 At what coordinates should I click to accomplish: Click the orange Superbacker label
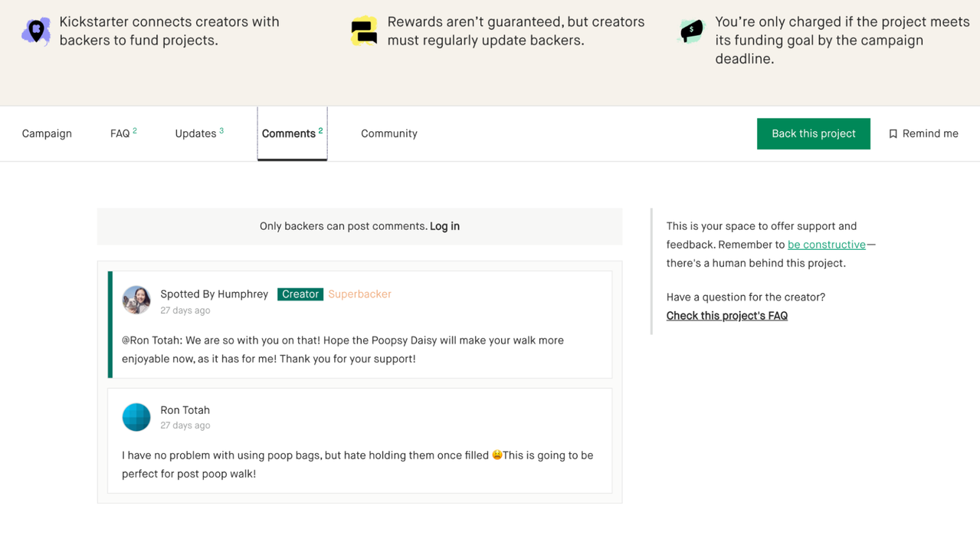pyautogui.click(x=359, y=294)
